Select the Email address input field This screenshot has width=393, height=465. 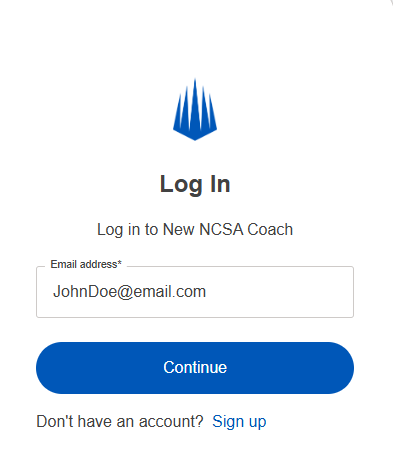[195, 292]
